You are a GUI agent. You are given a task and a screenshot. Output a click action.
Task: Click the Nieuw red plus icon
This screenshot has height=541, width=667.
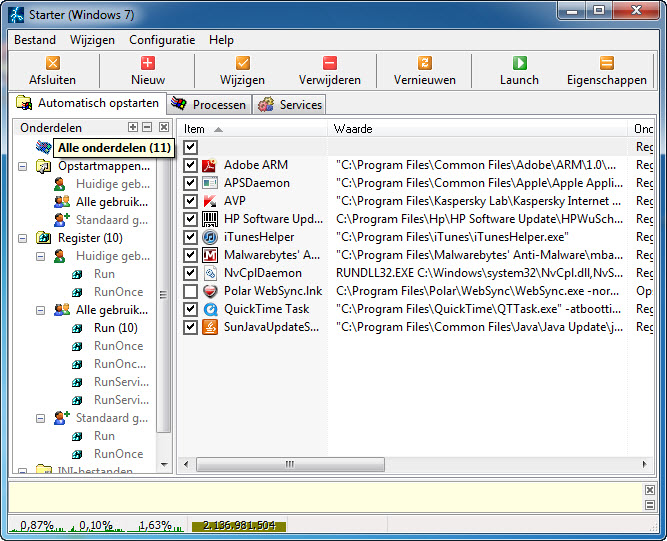point(148,63)
